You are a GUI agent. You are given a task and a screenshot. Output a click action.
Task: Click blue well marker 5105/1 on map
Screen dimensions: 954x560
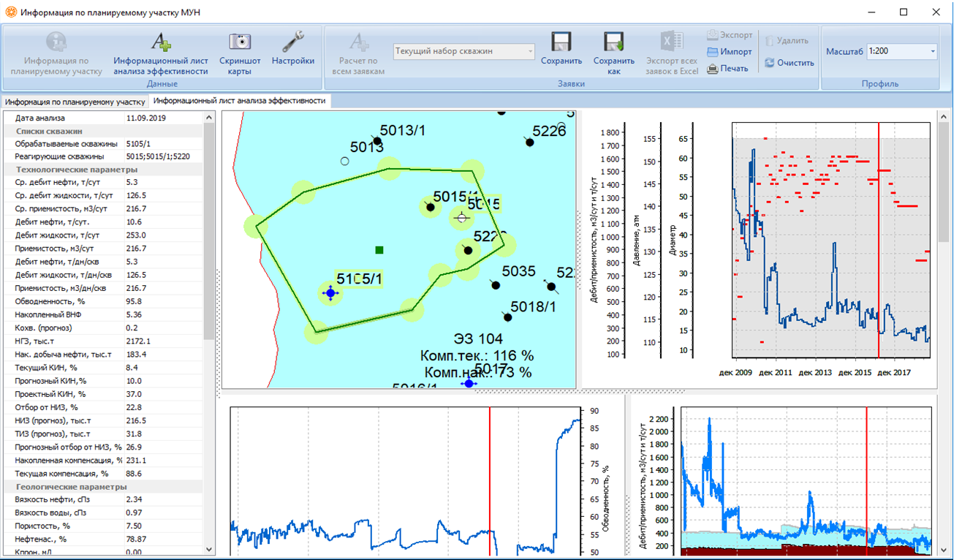tap(330, 293)
